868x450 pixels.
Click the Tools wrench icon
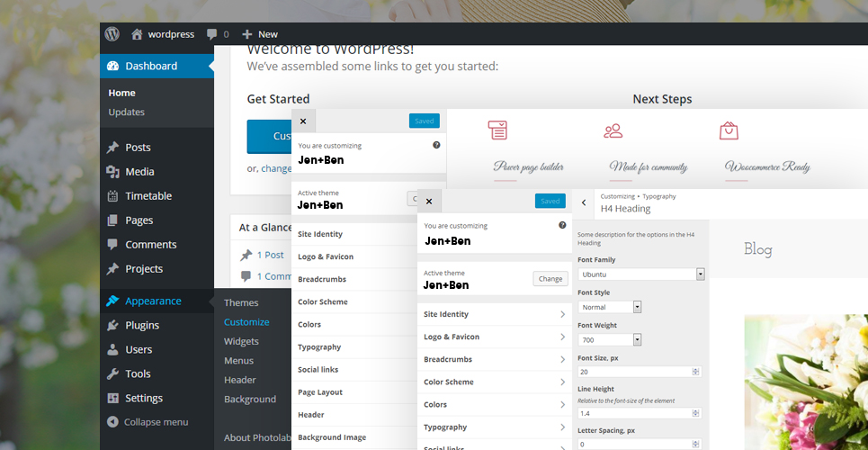click(113, 374)
